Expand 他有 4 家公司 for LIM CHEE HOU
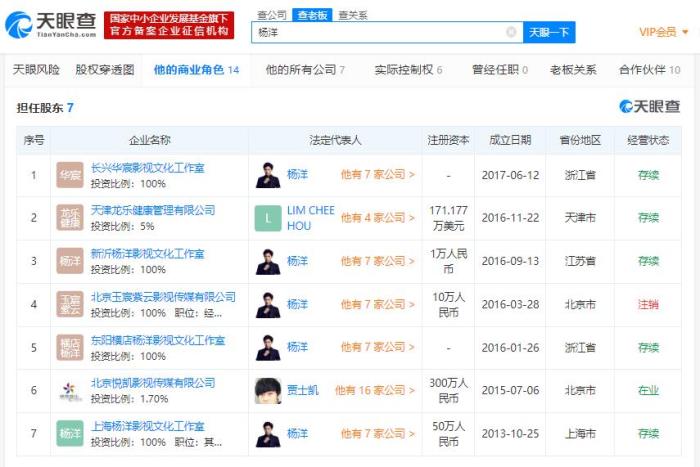This screenshot has width=700, height=467. point(377,218)
